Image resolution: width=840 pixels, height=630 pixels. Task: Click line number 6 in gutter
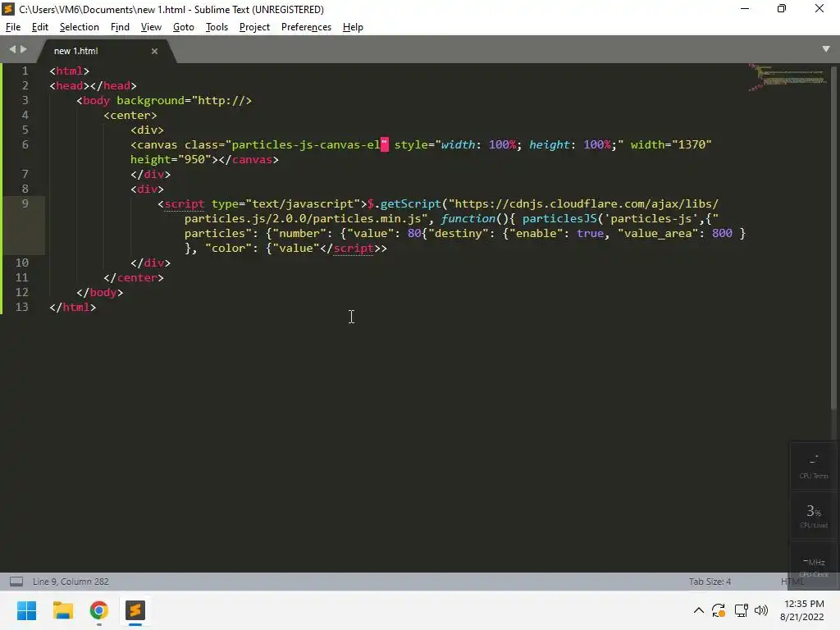tap(25, 144)
